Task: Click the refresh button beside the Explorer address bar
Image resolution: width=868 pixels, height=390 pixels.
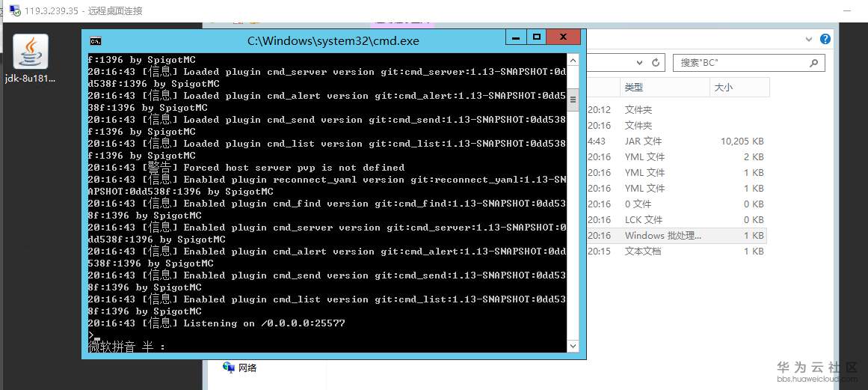Action: pos(656,63)
